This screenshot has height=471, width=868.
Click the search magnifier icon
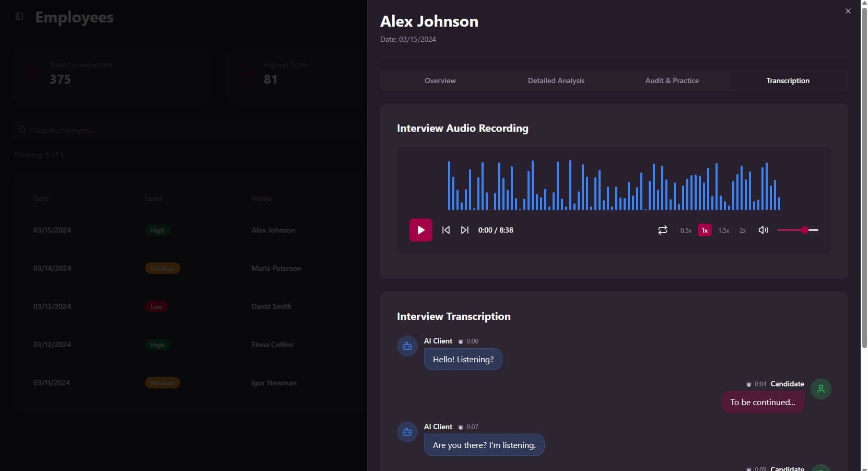coord(22,130)
